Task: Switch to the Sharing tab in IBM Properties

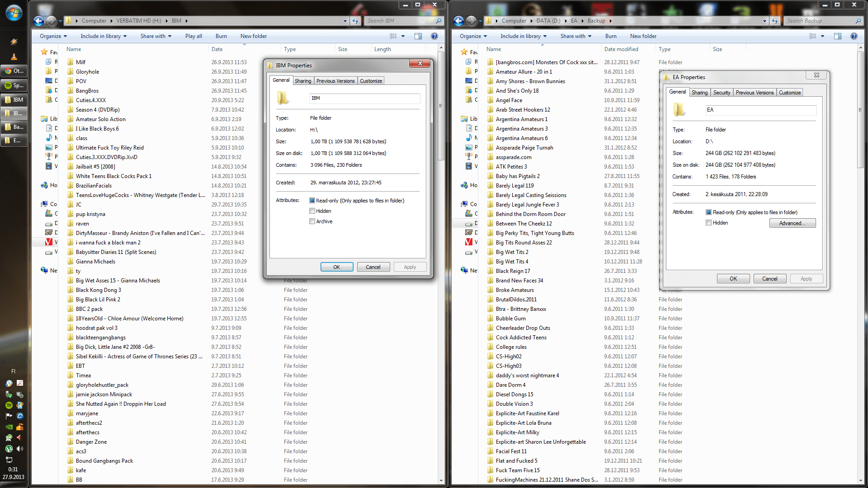Action: [303, 81]
